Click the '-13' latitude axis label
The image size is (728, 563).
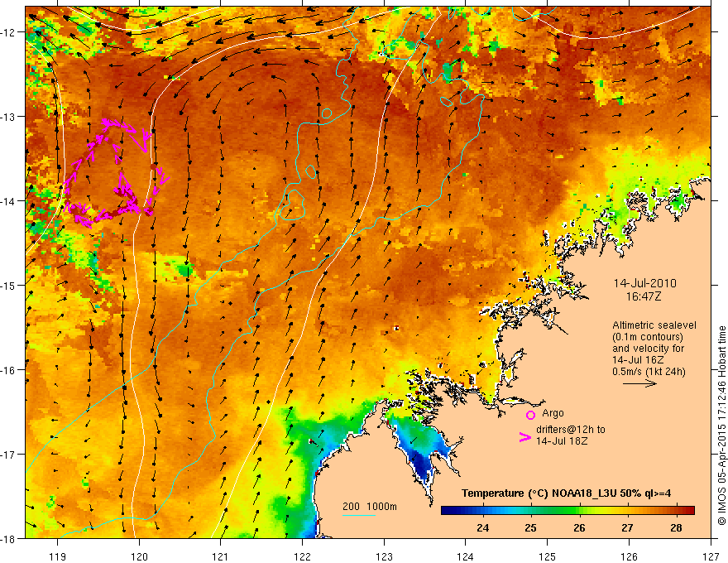click(x=10, y=117)
